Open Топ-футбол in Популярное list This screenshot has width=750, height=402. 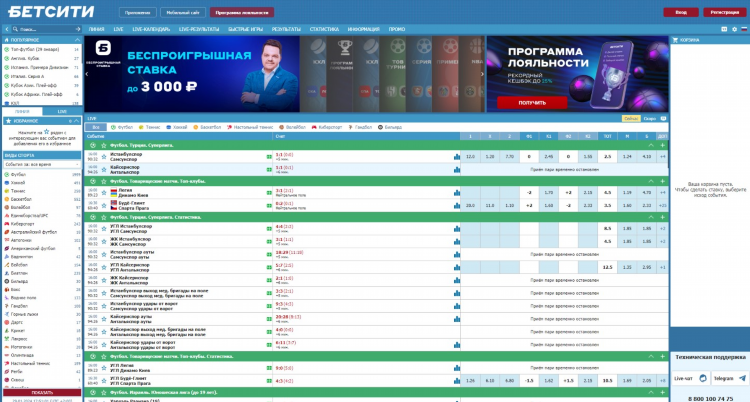click(42, 49)
